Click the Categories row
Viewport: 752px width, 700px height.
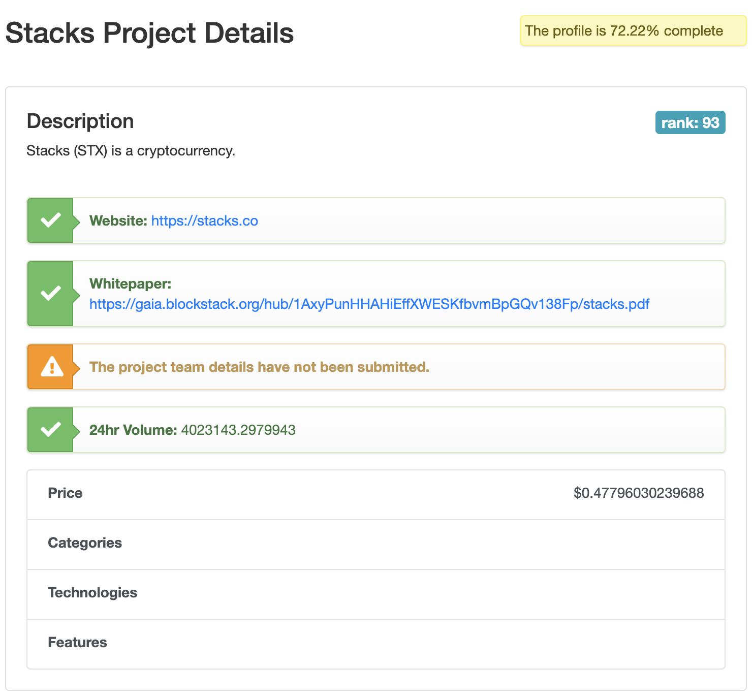point(376,544)
